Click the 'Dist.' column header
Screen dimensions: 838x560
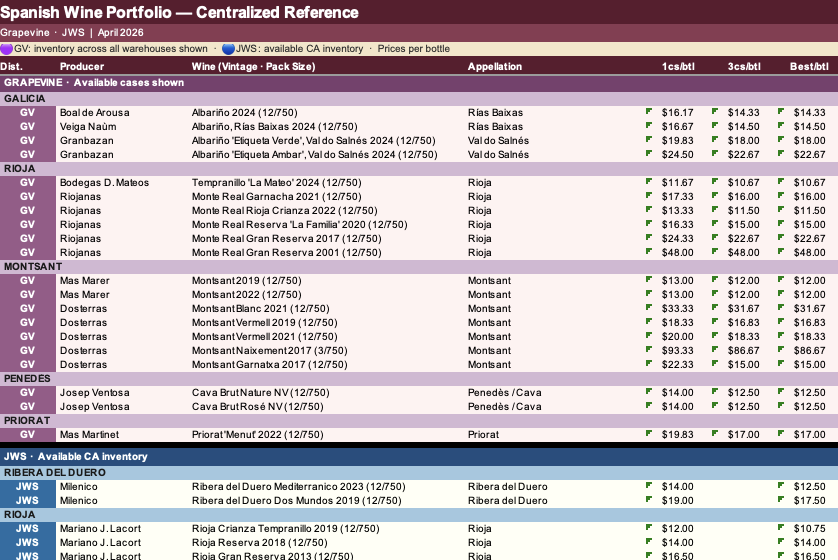tap(11, 66)
